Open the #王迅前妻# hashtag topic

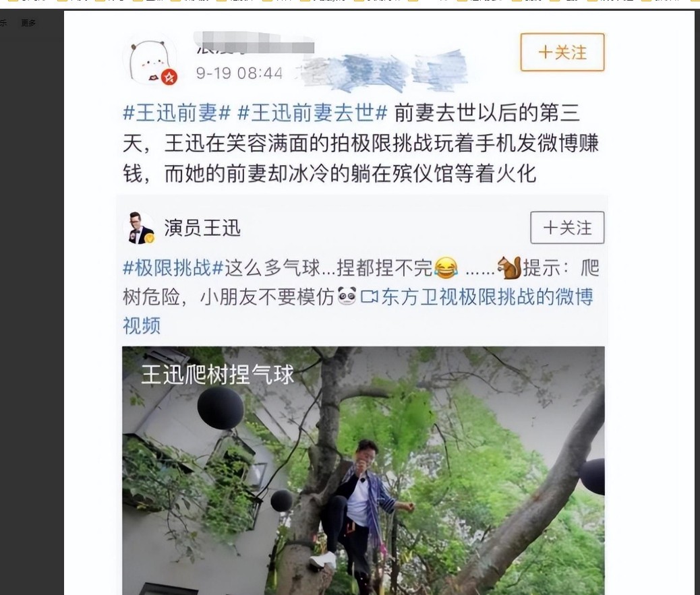coord(177,113)
